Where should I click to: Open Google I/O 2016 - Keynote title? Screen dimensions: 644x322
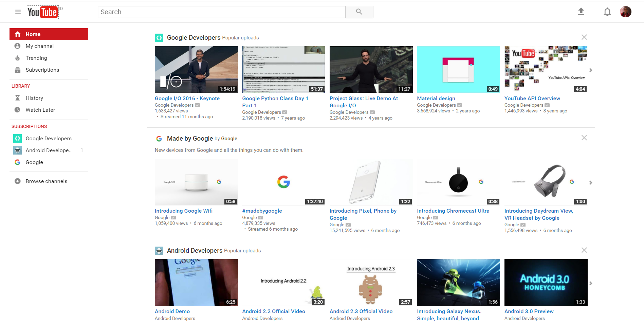pyautogui.click(x=187, y=98)
